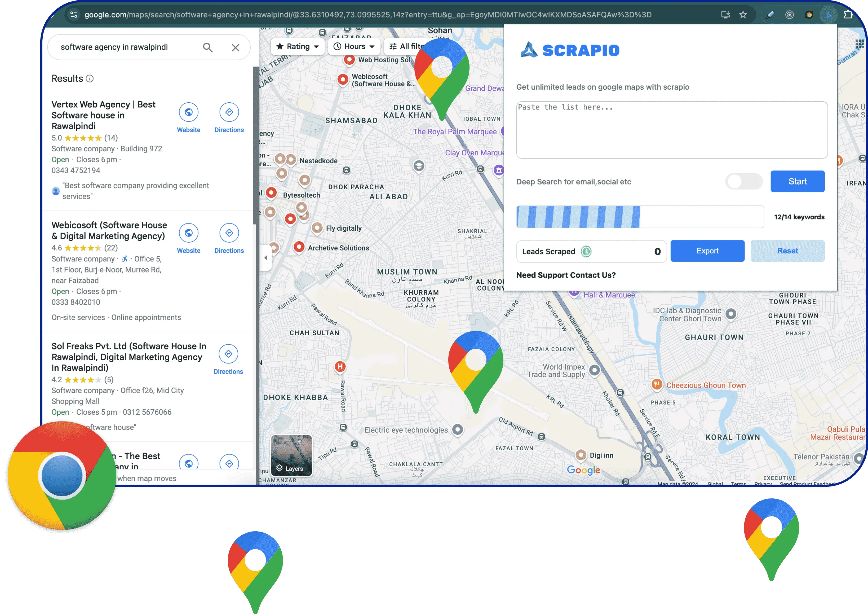Focus the Paste the list textarea
This screenshot has width=868, height=614.
tap(672, 130)
